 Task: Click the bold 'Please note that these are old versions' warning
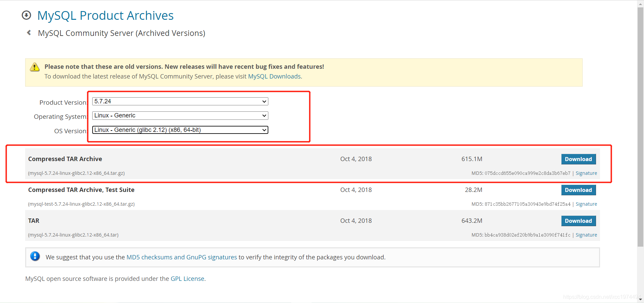184,66
